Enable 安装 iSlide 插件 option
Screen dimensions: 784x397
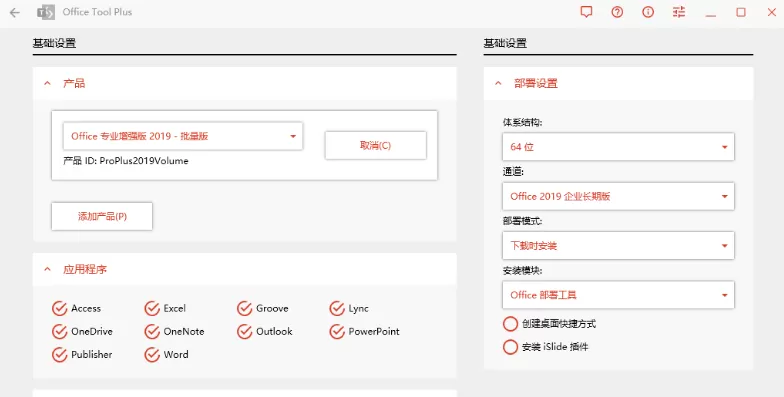(x=510, y=347)
